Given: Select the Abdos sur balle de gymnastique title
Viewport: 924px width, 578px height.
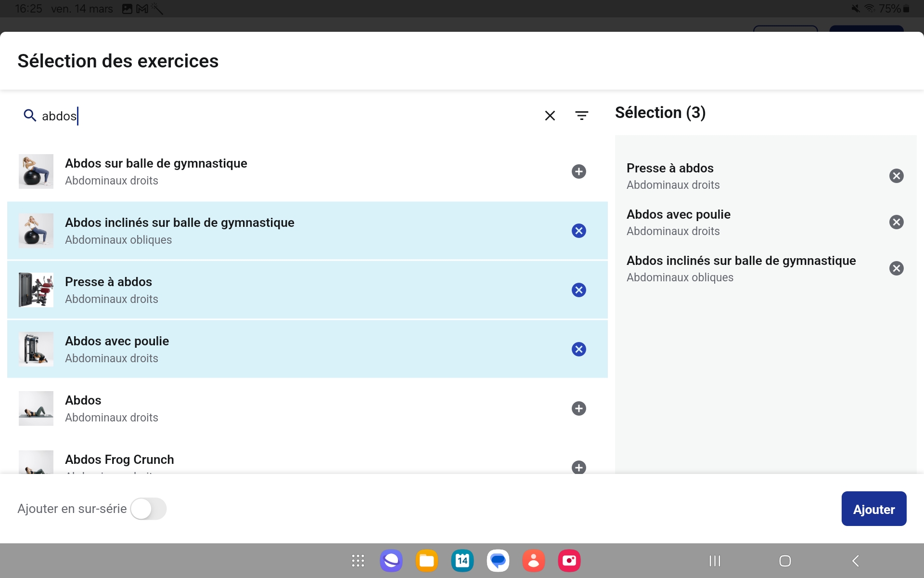Looking at the screenshot, I should [156, 163].
